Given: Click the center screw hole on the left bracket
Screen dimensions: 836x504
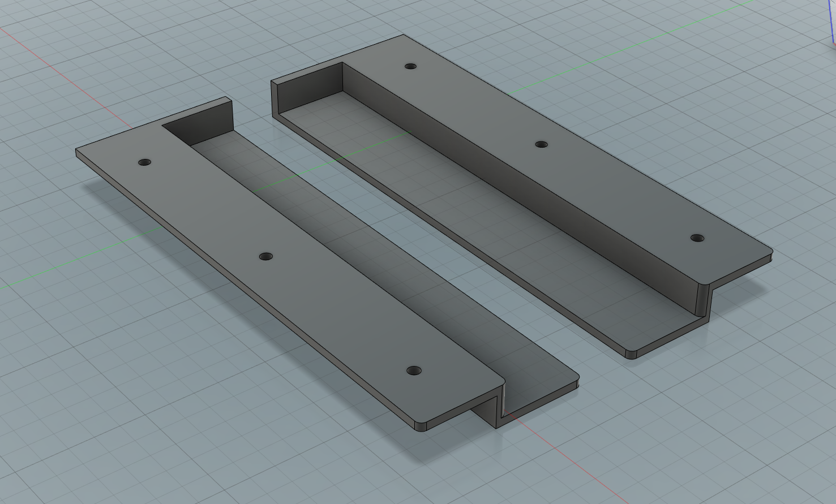Looking at the screenshot, I should 265,257.
